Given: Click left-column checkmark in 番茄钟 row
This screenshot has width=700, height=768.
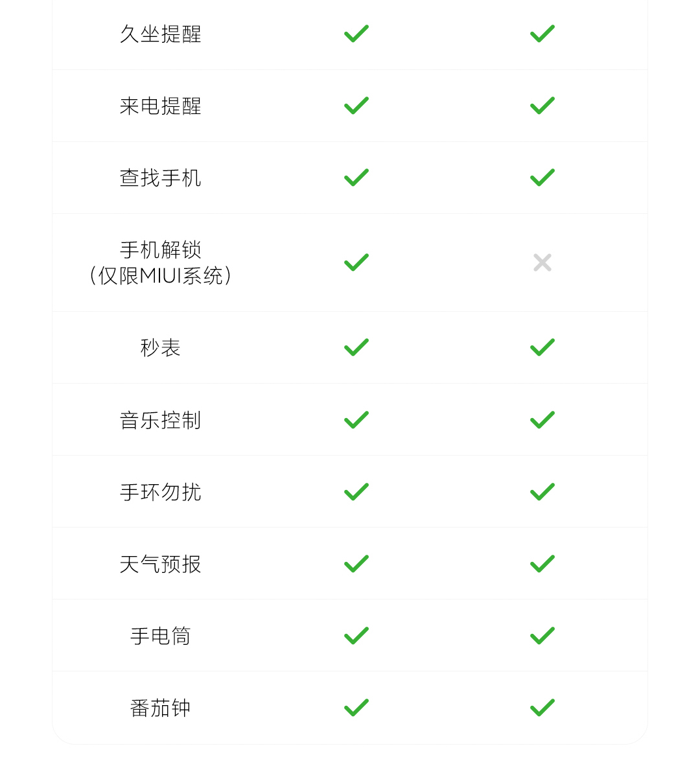Looking at the screenshot, I should (x=356, y=708).
